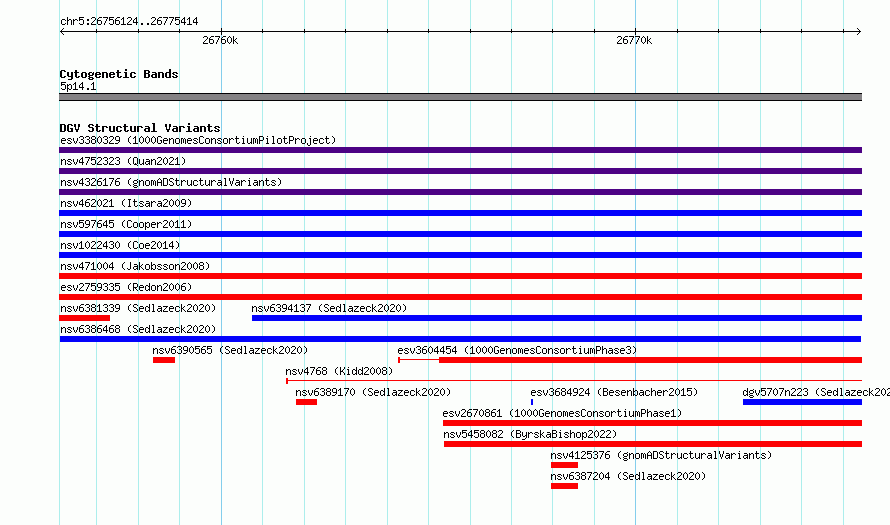The width and height of the screenshot is (890, 525).
Task: Select the tiny blue marker of esv3684924
Action: 532,402
